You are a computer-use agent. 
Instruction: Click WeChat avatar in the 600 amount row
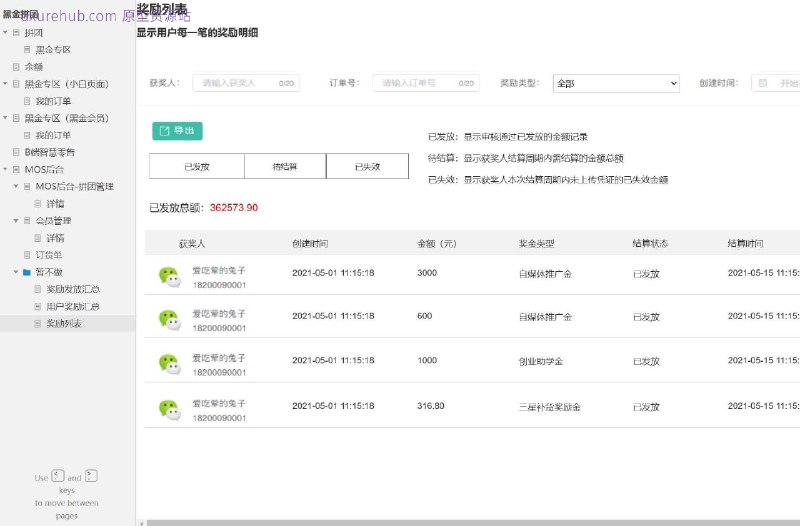click(x=169, y=320)
